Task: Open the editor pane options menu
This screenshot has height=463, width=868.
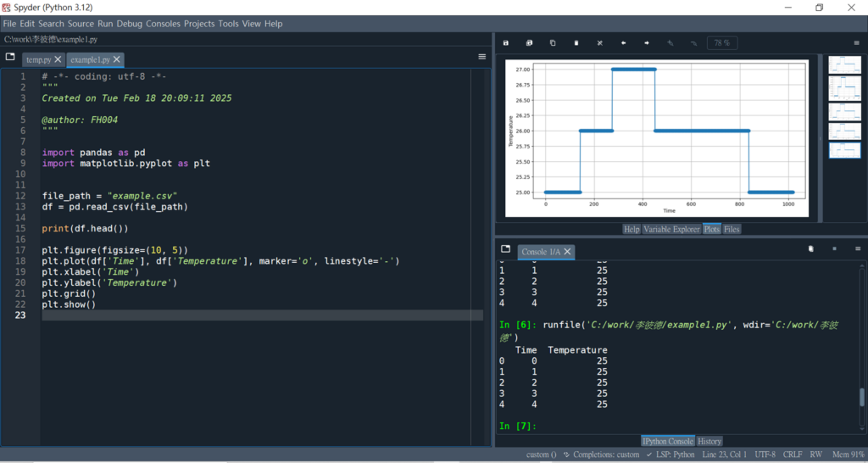Action: click(x=481, y=57)
